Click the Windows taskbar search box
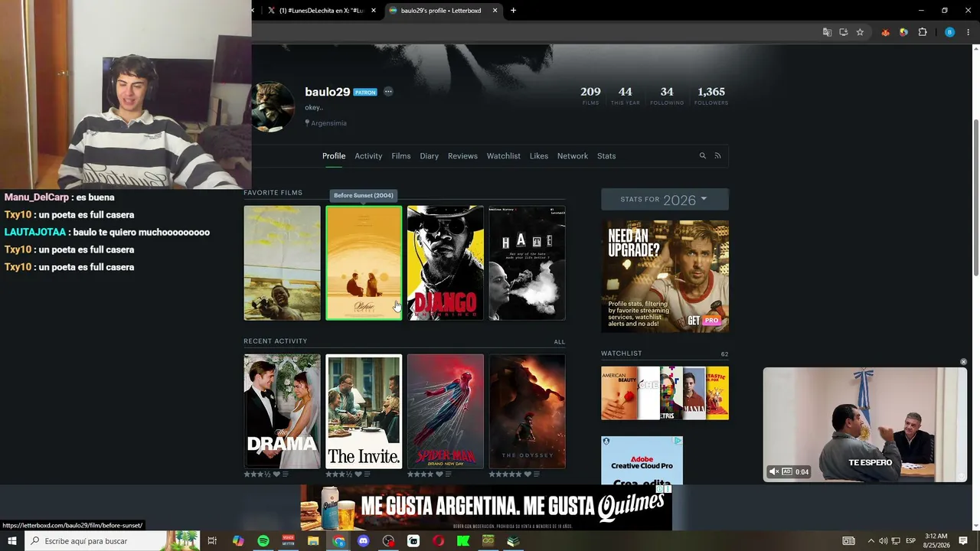This screenshot has height=551, width=980. point(112,541)
